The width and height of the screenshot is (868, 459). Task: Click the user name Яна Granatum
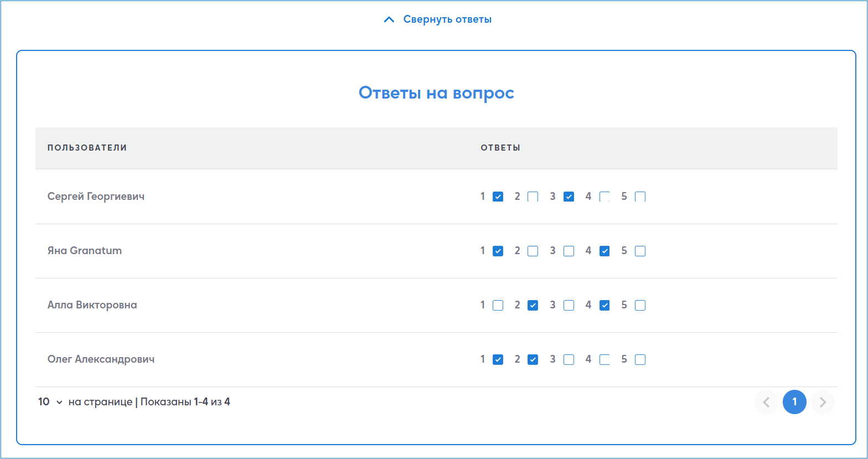click(84, 251)
